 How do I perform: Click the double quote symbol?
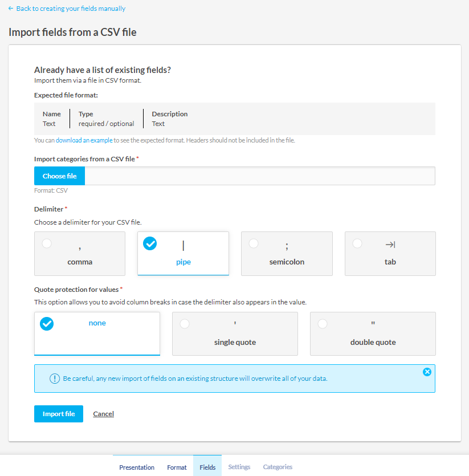tap(373, 323)
